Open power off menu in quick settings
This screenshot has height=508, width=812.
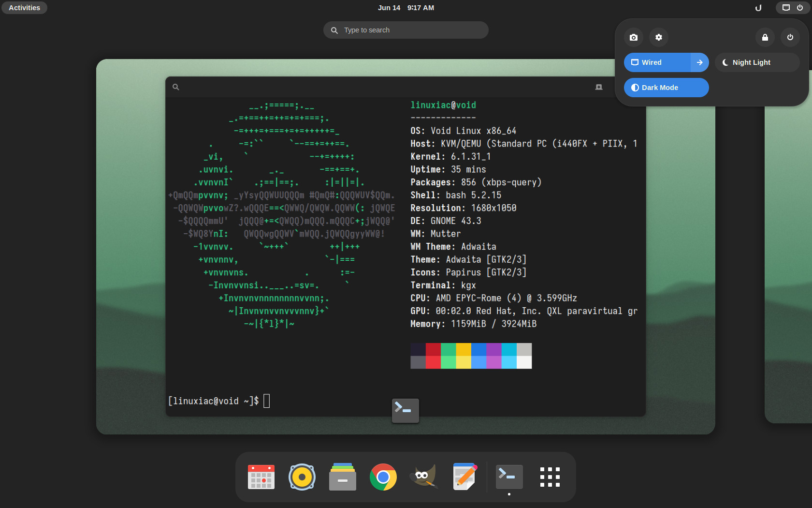coord(790,37)
